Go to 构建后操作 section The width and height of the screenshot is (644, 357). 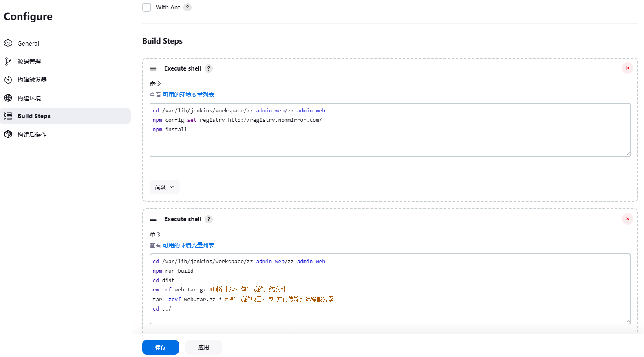click(65, 134)
